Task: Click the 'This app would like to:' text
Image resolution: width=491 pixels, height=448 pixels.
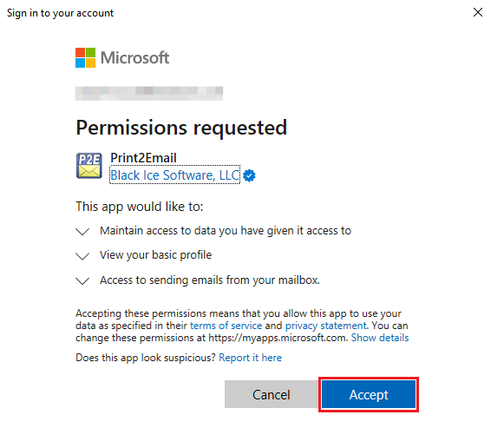Action: (x=140, y=207)
